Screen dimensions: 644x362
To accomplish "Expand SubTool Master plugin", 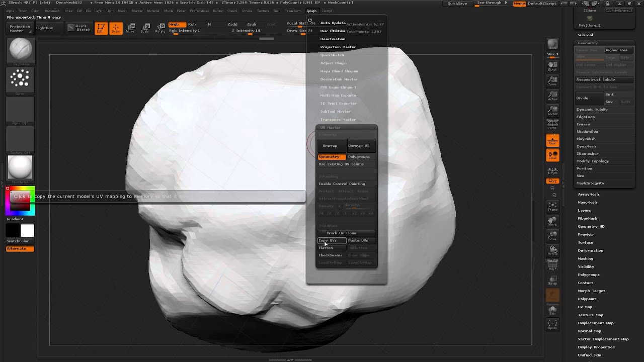I will coord(336,112).
